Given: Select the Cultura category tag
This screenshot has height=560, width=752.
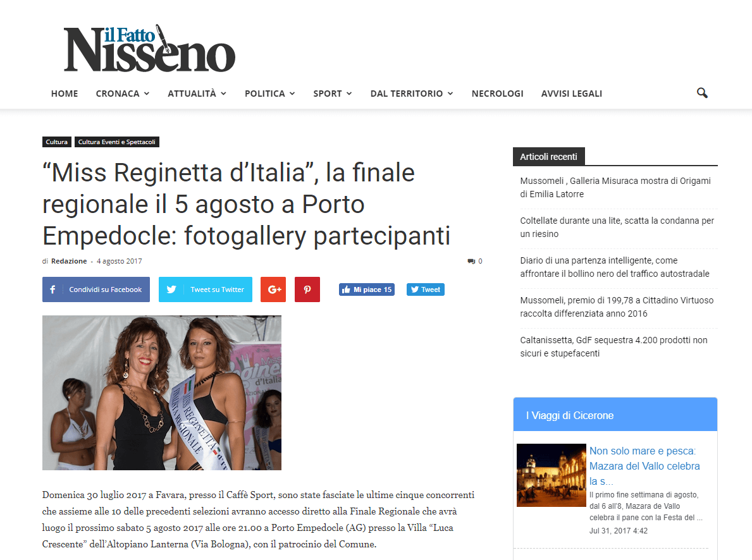Looking at the screenshot, I should (56, 142).
